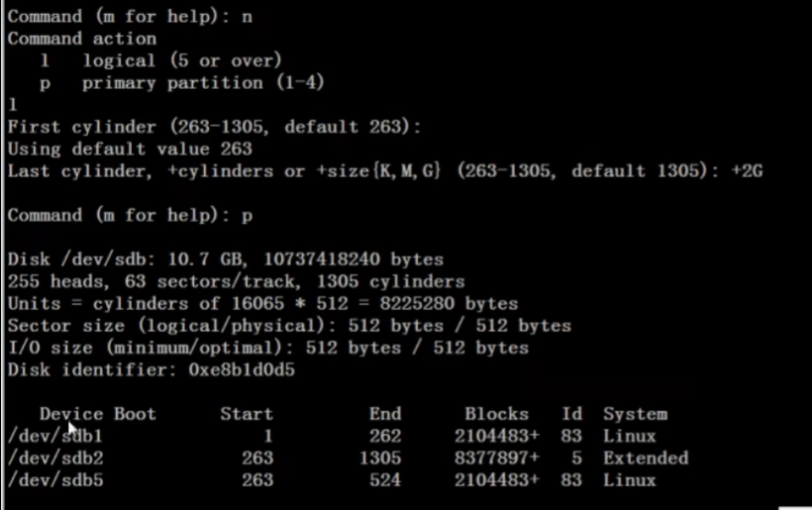Click the I/O size line
Image resolution: width=812 pixels, height=510 pixels.
268,348
